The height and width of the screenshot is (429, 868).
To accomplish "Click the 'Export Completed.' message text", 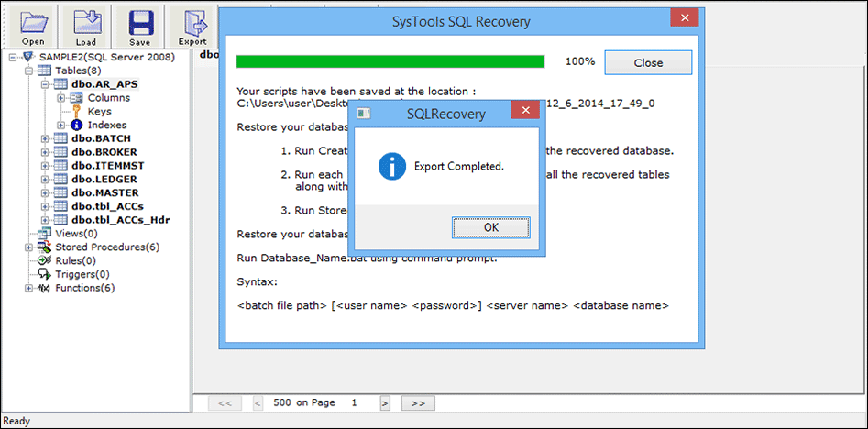I will (x=459, y=166).
